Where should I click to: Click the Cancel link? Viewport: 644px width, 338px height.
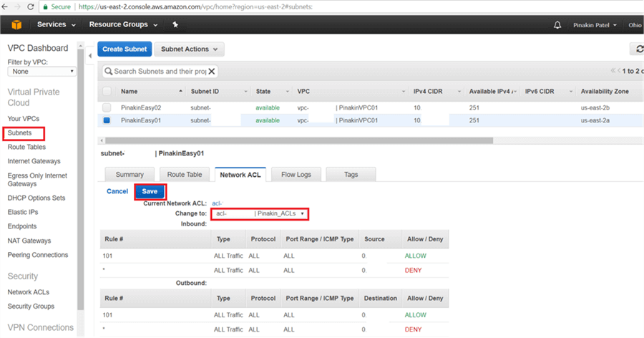tap(117, 191)
